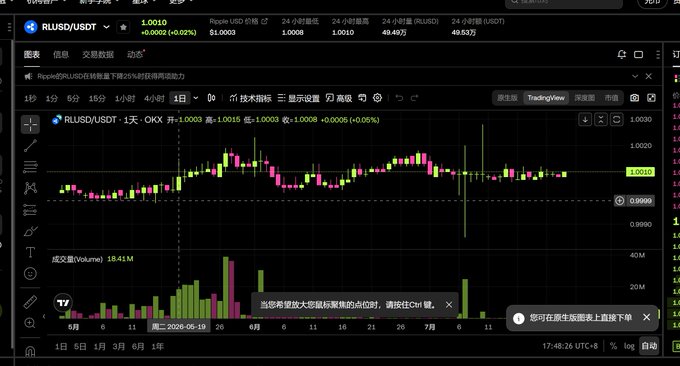The height and width of the screenshot is (366, 680).
Task: Take a chart snapshot with camera icon
Action: click(x=634, y=98)
